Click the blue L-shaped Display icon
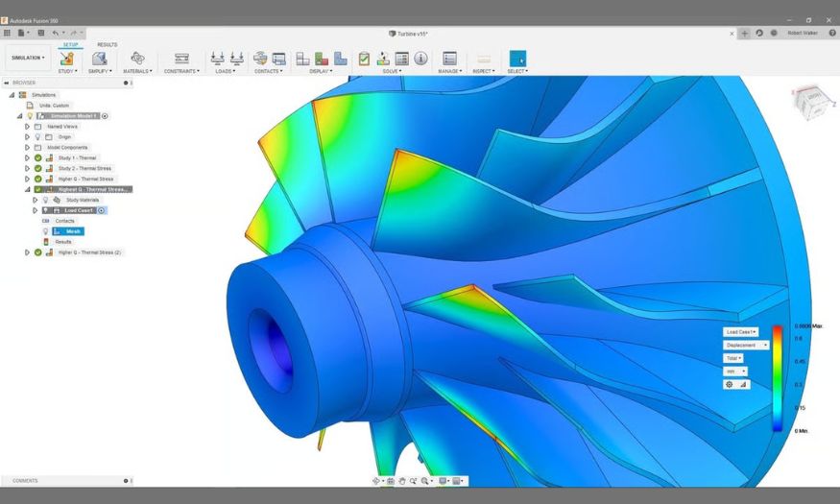Viewport: 840px width, 504px height. tap(340, 59)
